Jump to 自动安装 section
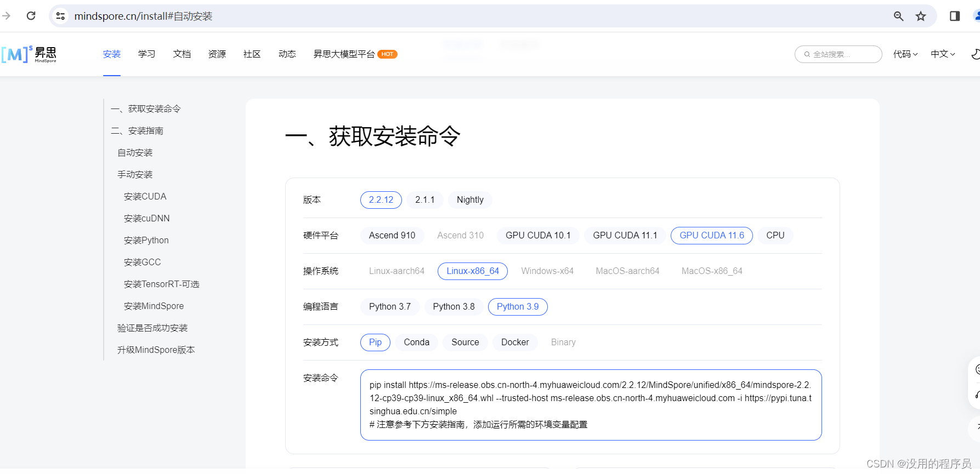The image size is (980, 474). point(135,153)
